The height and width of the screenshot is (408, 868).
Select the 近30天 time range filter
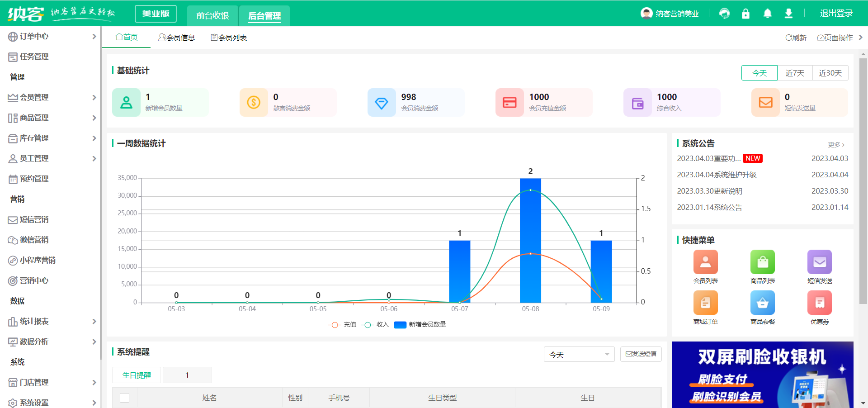click(830, 73)
